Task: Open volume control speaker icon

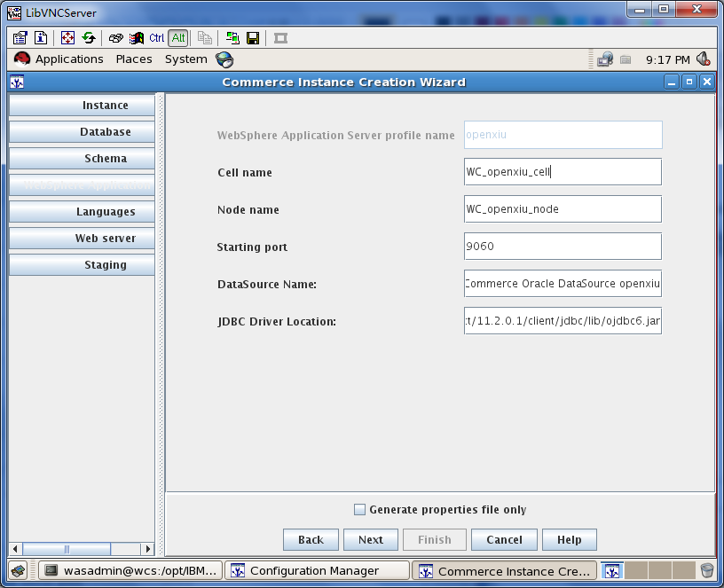Action: pyautogui.click(x=704, y=59)
